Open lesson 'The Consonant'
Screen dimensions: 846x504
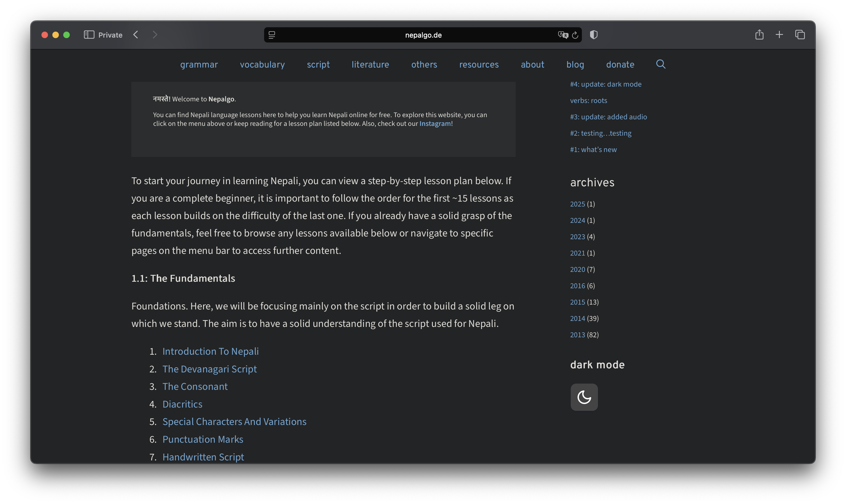point(195,387)
